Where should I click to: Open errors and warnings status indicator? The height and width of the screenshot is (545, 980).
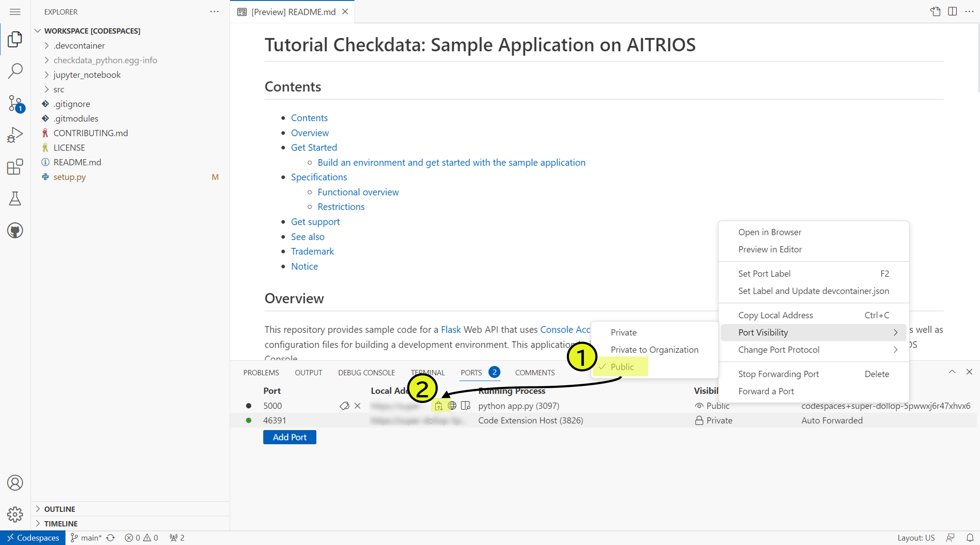click(141, 538)
